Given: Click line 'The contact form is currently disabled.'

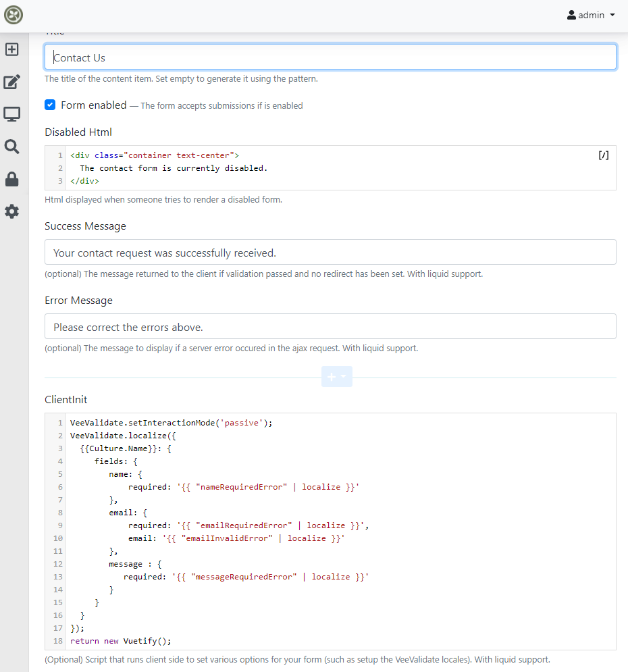Looking at the screenshot, I should 174,168.
